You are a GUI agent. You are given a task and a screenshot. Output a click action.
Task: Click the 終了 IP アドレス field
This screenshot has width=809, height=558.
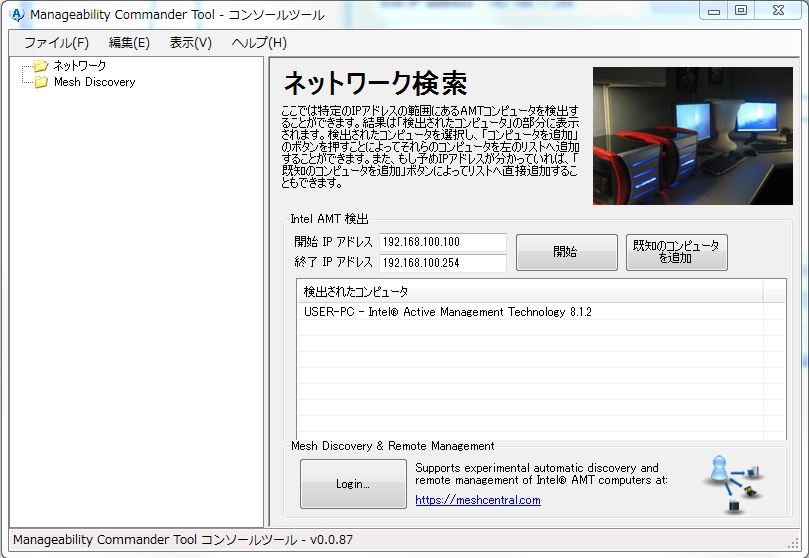click(443, 262)
